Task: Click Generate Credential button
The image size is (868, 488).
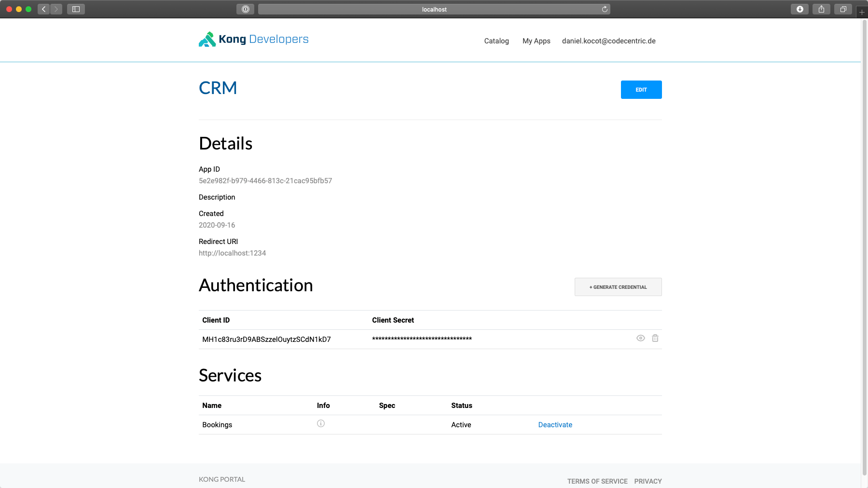Action: pyautogui.click(x=618, y=287)
